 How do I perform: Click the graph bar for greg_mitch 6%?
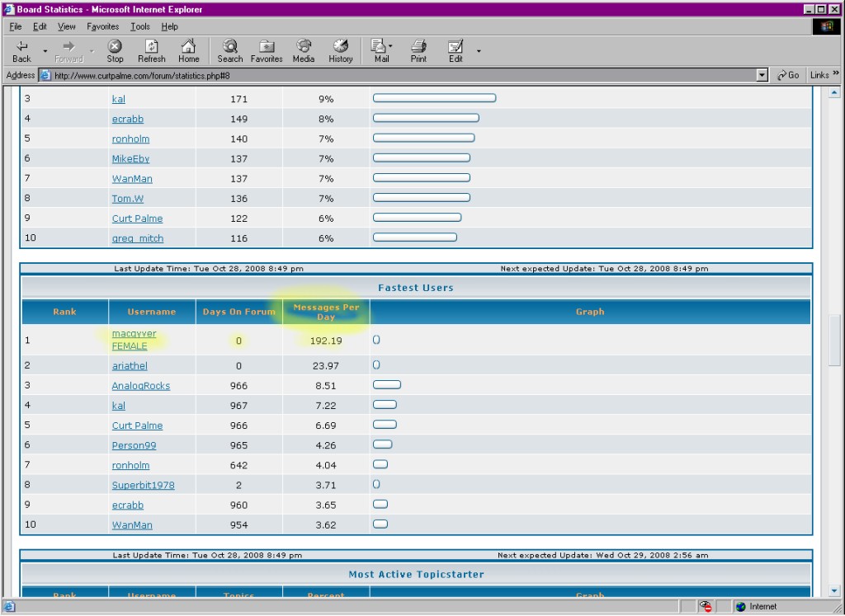[415, 237]
